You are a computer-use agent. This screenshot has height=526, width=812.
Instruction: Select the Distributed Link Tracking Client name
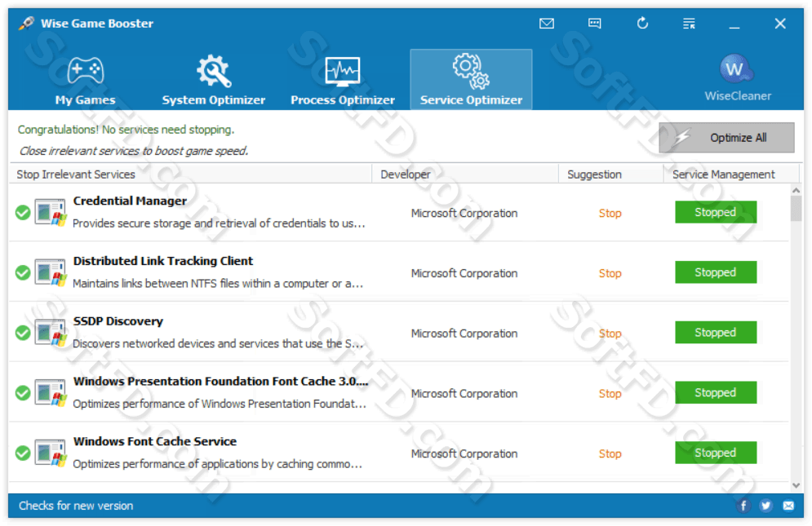[163, 261]
